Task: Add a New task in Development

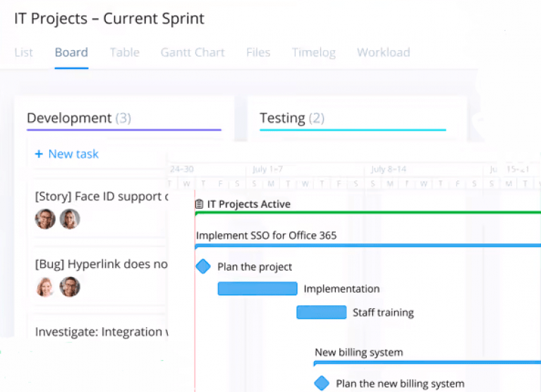Action: pos(73,154)
